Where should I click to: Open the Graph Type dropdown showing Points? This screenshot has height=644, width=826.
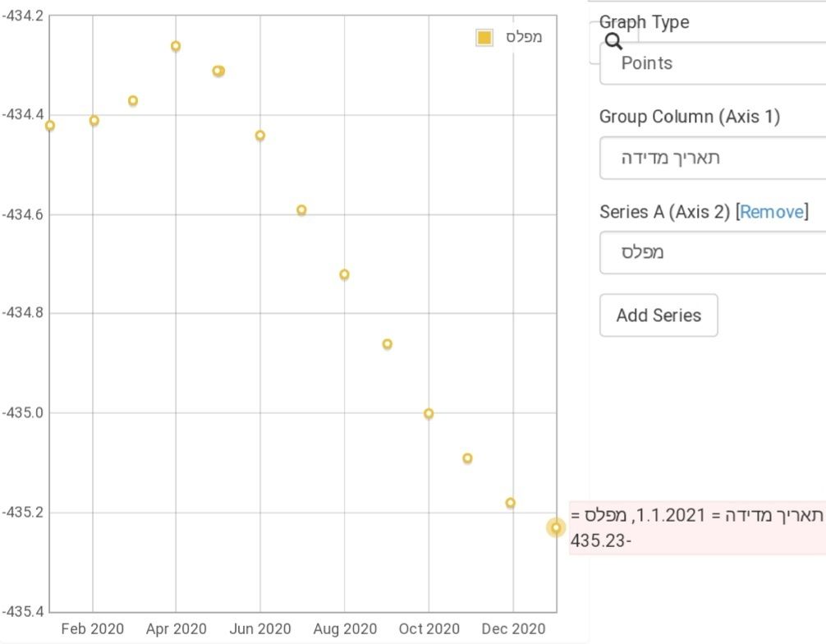(711, 63)
